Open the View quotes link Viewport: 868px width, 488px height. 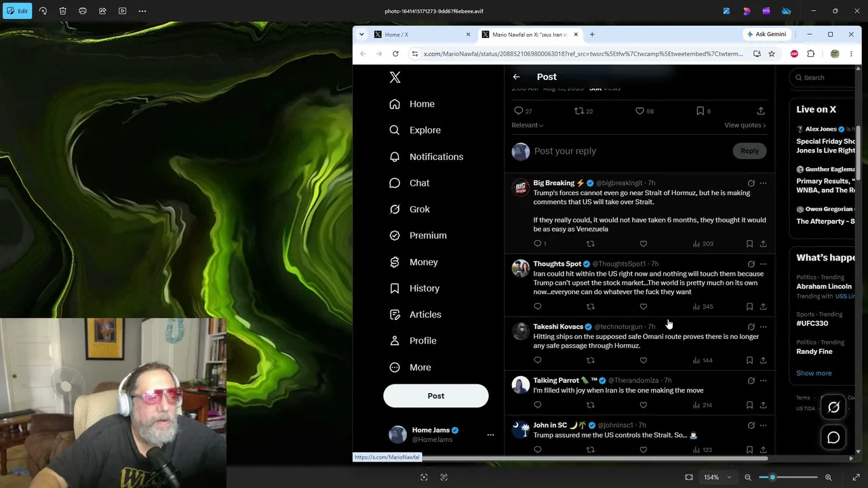point(745,125)
